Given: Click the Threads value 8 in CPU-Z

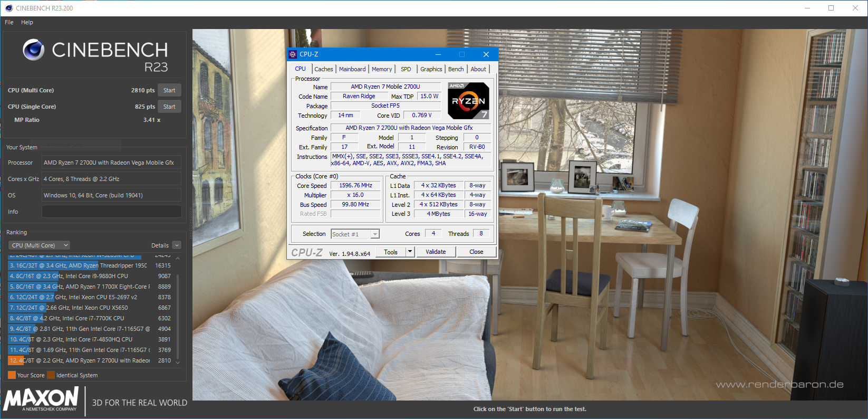Looking at the screenshot, I should point(481,233).
